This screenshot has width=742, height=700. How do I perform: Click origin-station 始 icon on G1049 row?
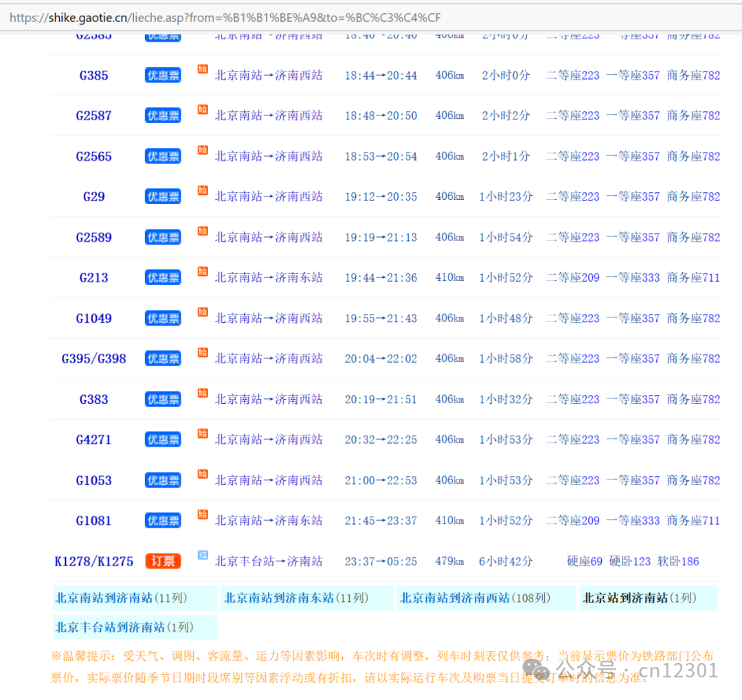pos(203,312)
